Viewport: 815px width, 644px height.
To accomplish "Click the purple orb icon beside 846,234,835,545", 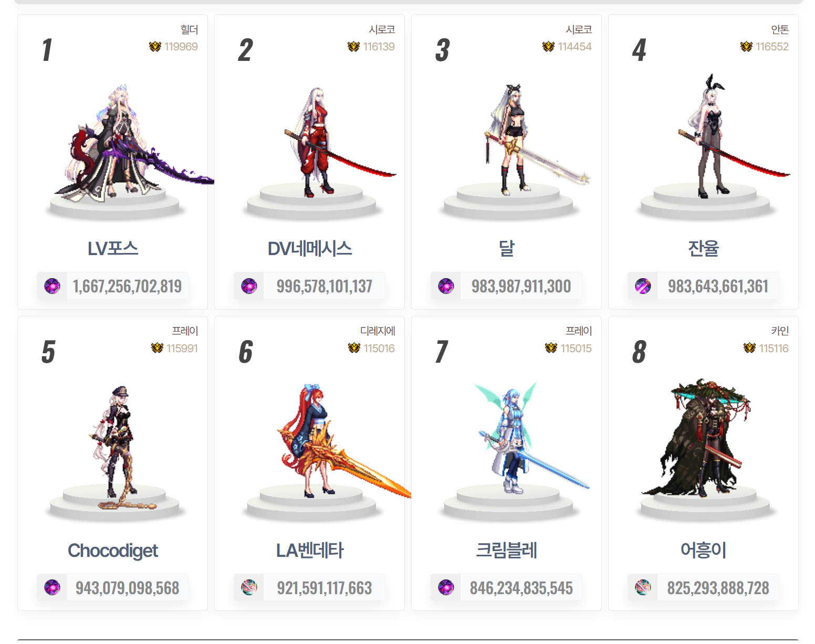I will coord(446,587).
